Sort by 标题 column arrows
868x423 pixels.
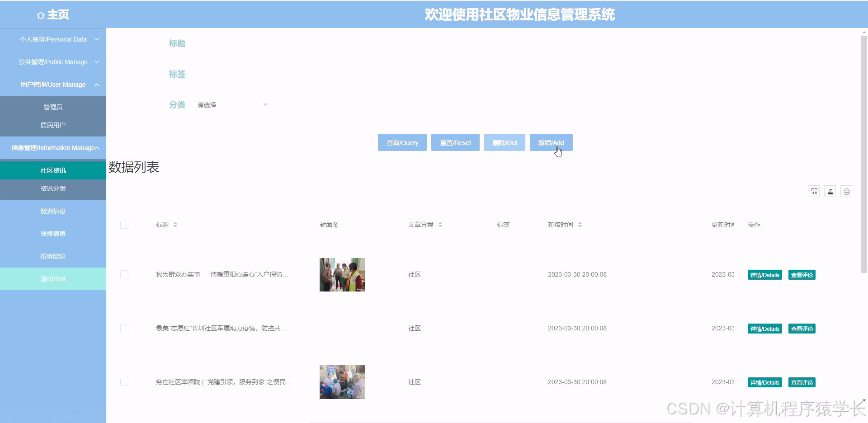pos(175,225)
